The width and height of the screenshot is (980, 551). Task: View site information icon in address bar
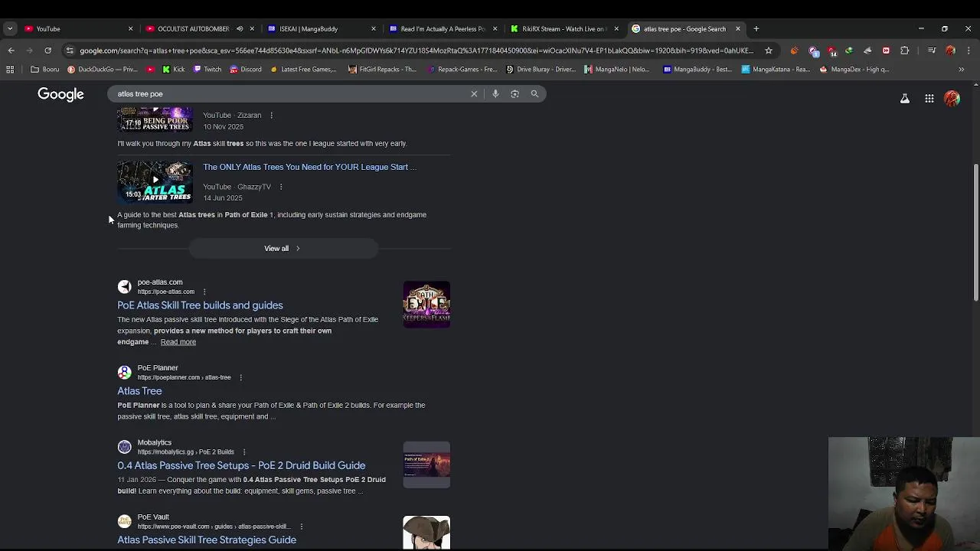(x=70, y=51)
